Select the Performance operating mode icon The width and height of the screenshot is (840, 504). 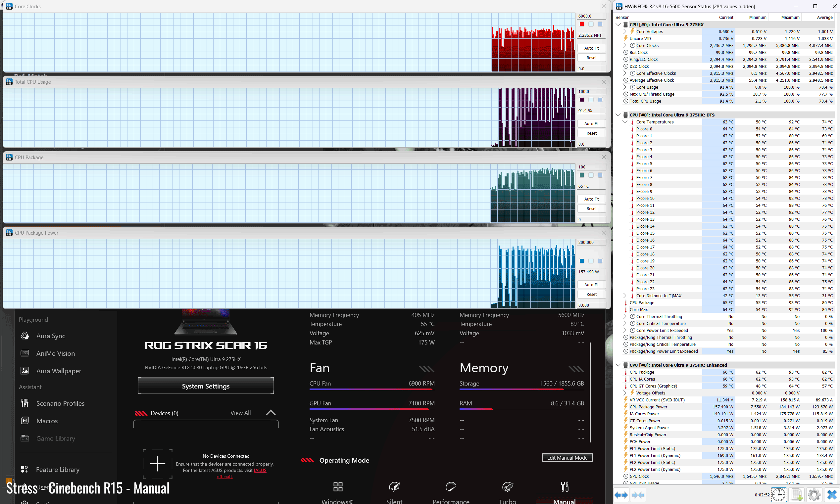point(451,487)
